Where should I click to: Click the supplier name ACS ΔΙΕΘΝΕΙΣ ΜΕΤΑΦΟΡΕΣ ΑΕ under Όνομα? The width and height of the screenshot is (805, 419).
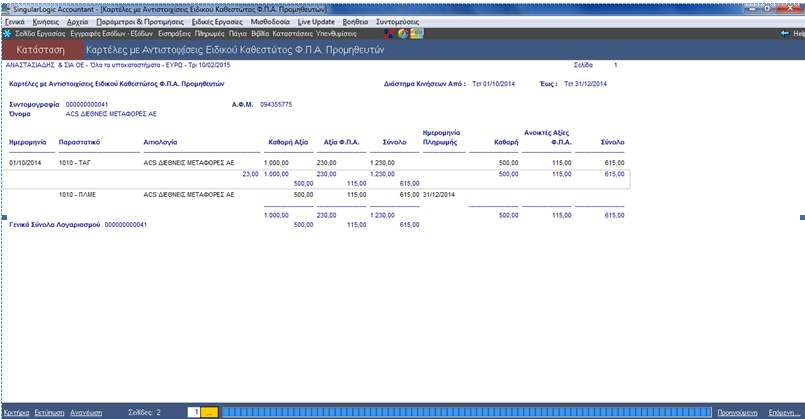tap(111, 114)
